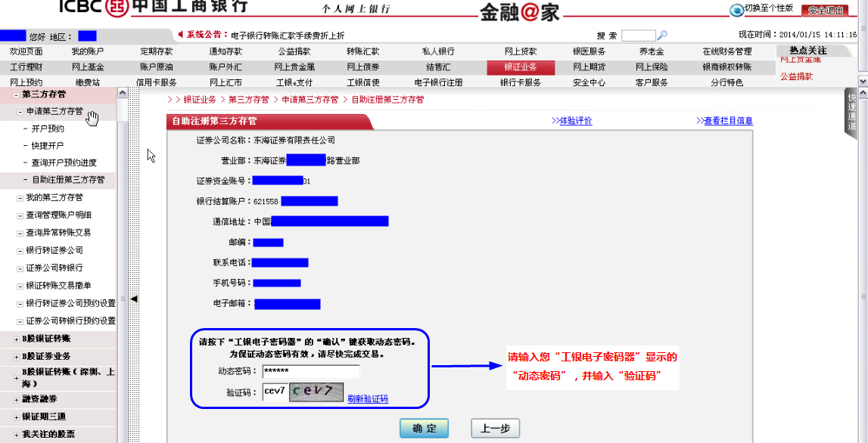This screenshot has width=868, height=443.
Task: Click the 确定 confirm button
Action: [424, 428]
